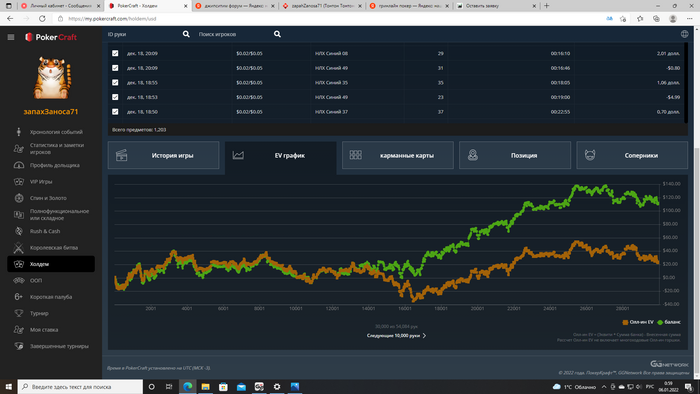This screenshot has width=700, height=394.
Task: Uncheck the дек. 18, 20:09 Синий 08 row
Action: pos(115,53)
